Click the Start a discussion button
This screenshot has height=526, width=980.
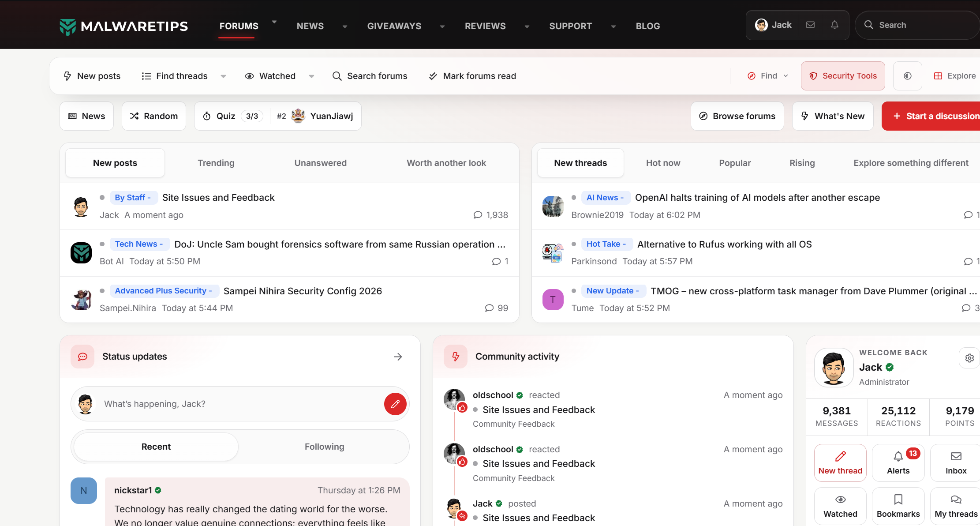coord(931,116)
